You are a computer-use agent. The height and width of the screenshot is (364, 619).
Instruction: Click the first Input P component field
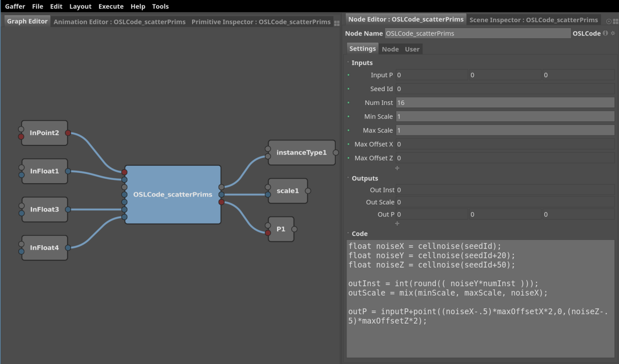pos(431,75)
